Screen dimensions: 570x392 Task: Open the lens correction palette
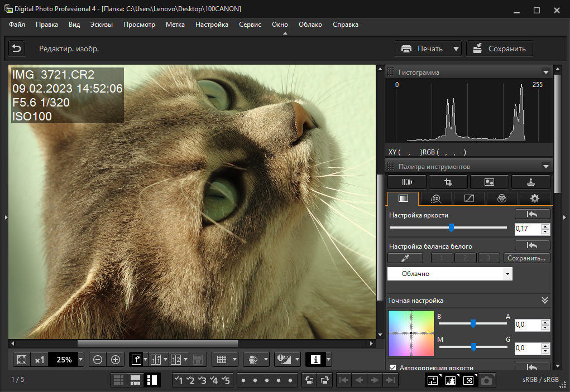click(x=406, y=182)
